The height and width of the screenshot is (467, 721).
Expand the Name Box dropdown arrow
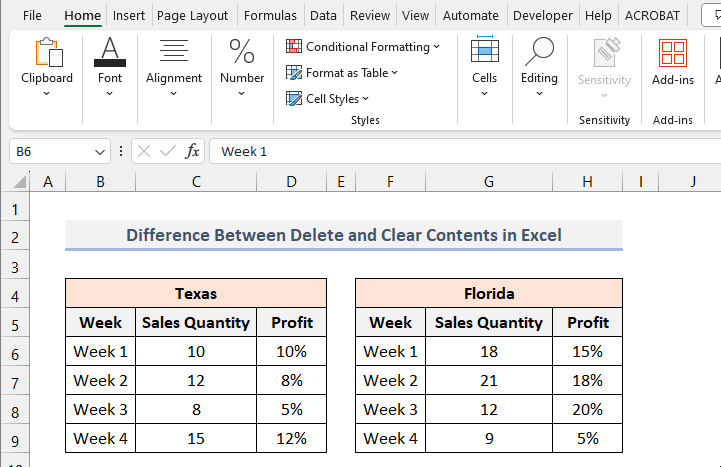[x=99, y=152]
